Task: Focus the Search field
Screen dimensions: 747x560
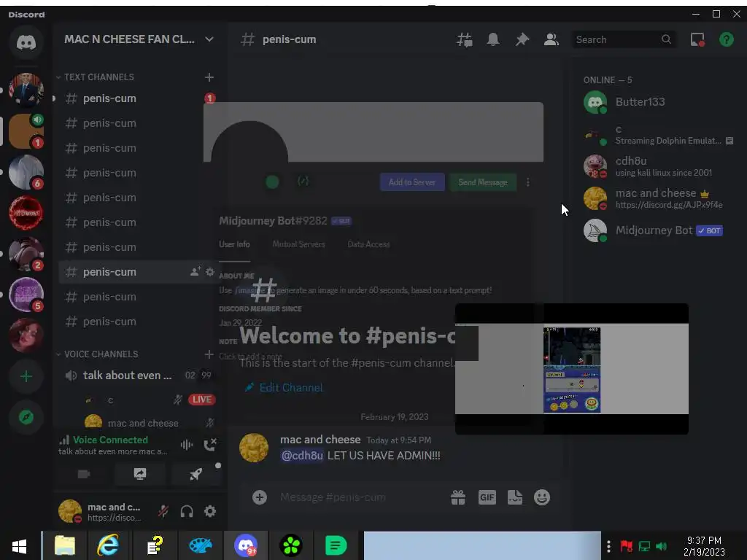Action: point(624,39)
